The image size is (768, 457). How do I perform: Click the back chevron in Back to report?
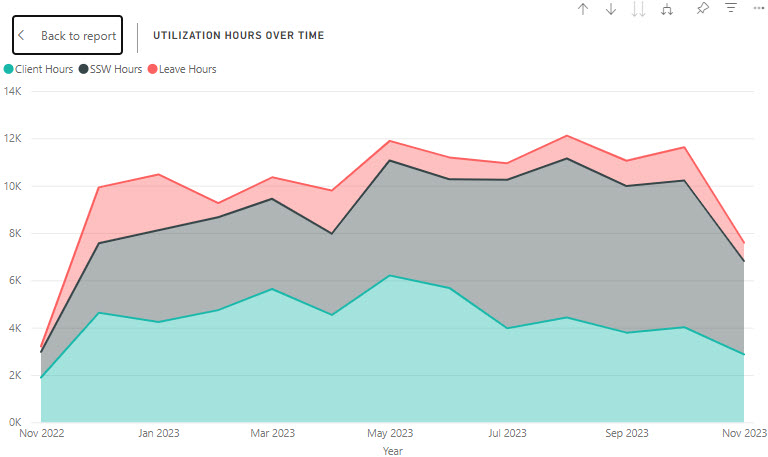[x=23, y=35]
